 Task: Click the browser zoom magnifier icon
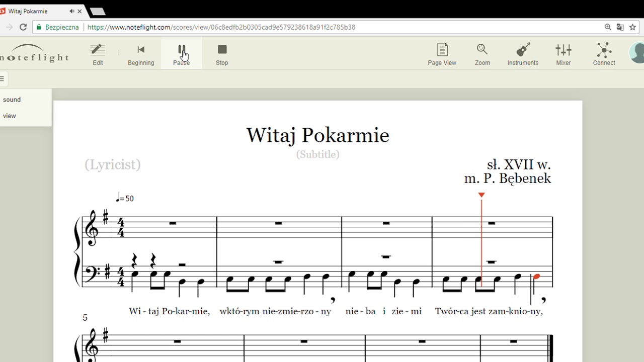[608, 27]
